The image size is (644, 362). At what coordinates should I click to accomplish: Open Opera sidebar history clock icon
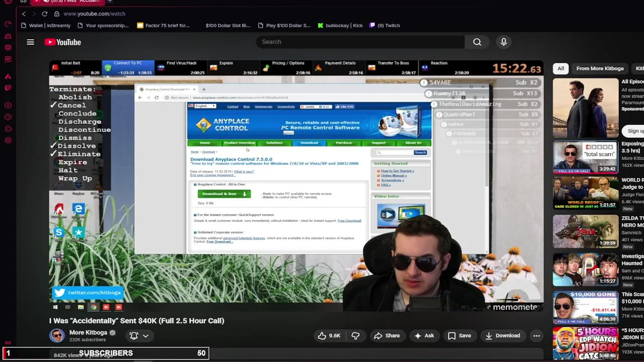8,117
